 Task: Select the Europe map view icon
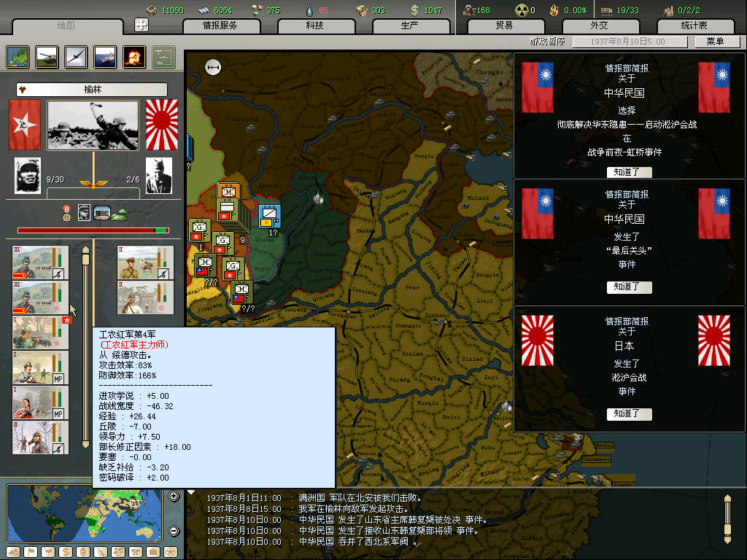click(18, 57)
